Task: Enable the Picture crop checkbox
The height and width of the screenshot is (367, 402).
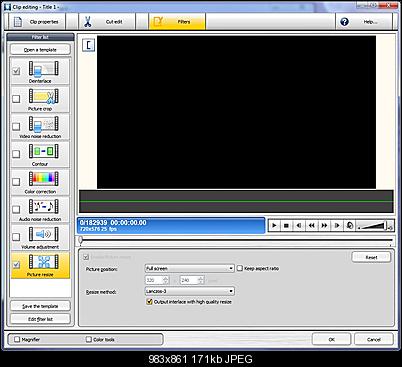Action: pos(16,99)
